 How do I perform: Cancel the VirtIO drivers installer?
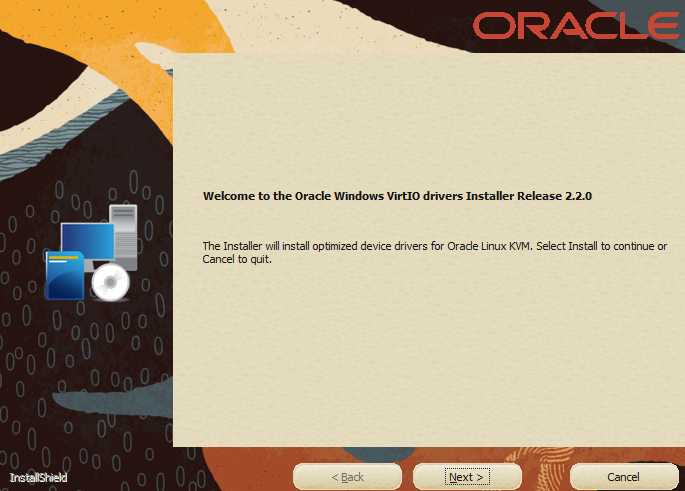624,477
